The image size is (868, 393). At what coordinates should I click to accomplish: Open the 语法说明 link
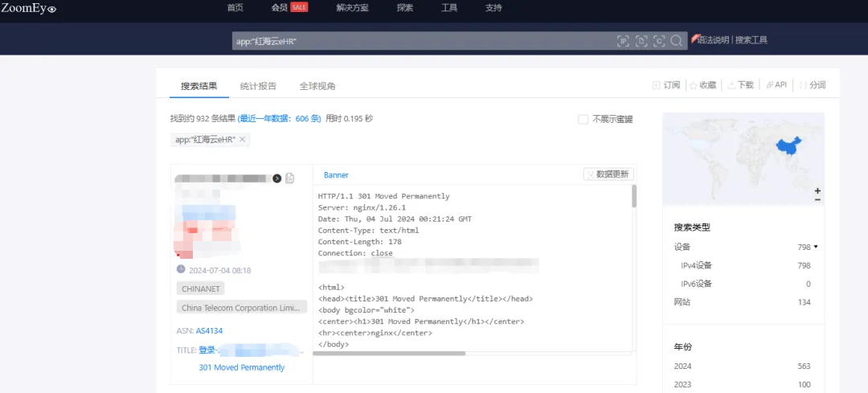(x=713, y=40)
